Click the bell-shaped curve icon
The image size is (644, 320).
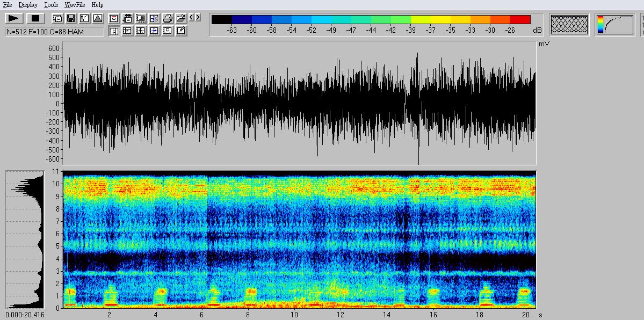click(98, 18)
